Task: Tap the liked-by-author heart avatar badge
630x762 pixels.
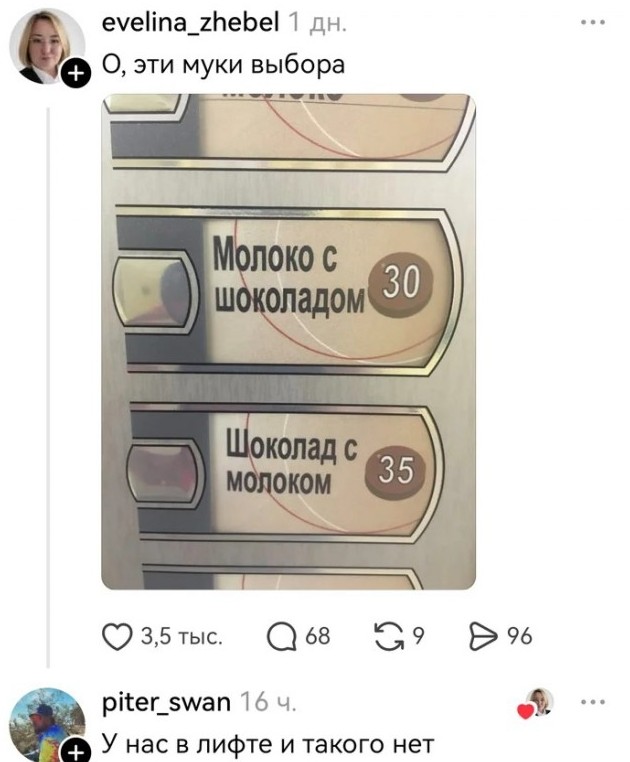Action: point(535,703)
